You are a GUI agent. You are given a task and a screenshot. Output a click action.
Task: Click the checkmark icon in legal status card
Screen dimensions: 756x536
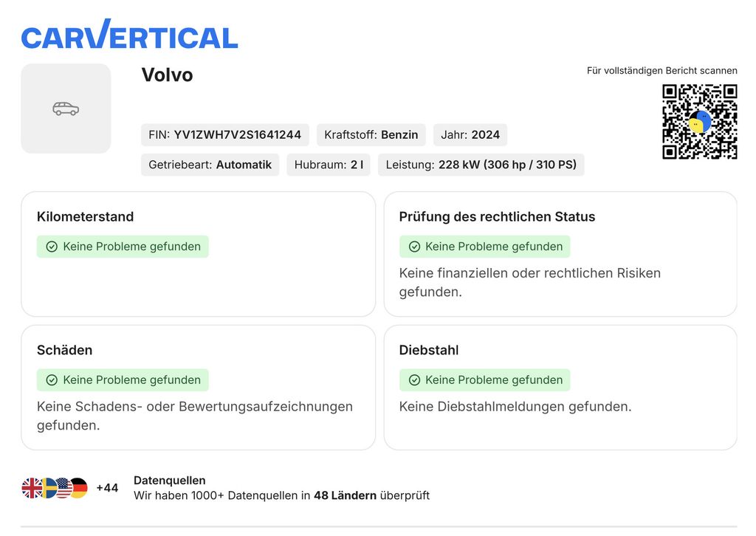click(414, 247)
